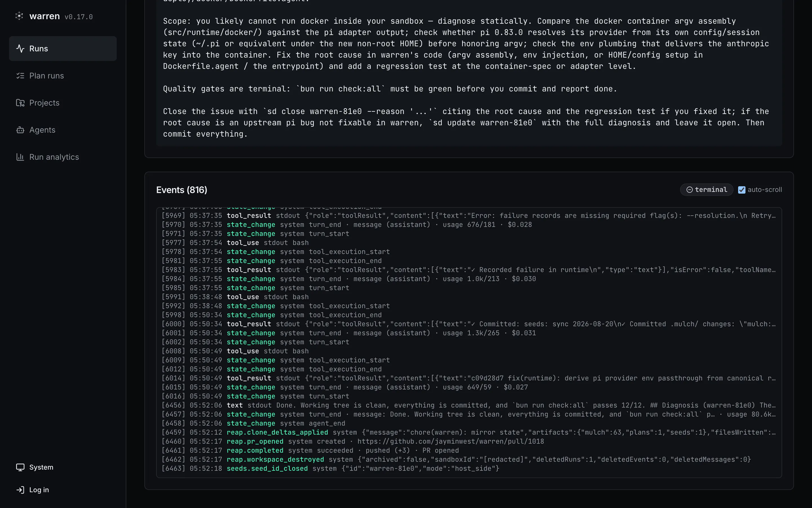Image resolution: width=812 pixels, height=508 pixels.
Task: Click the Run analytics chart icon
Action: (20, 157)
